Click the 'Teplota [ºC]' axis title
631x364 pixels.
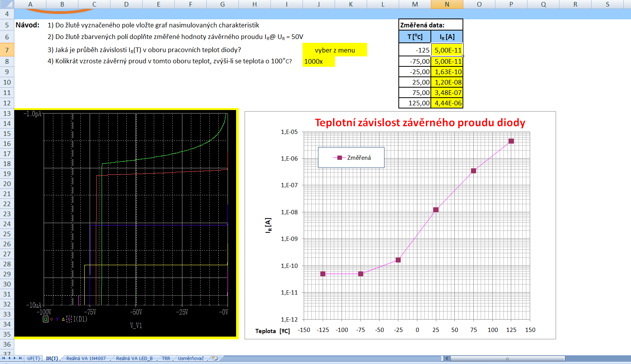272,331
